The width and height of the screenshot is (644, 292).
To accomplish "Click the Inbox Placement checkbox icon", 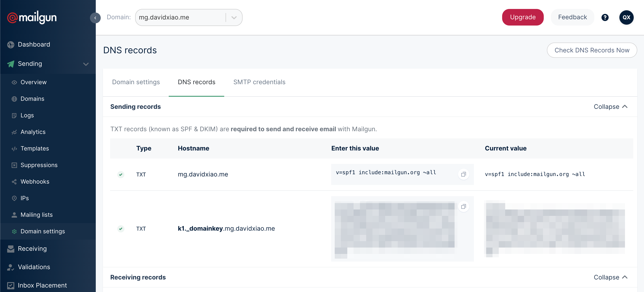I will point(11,286).
